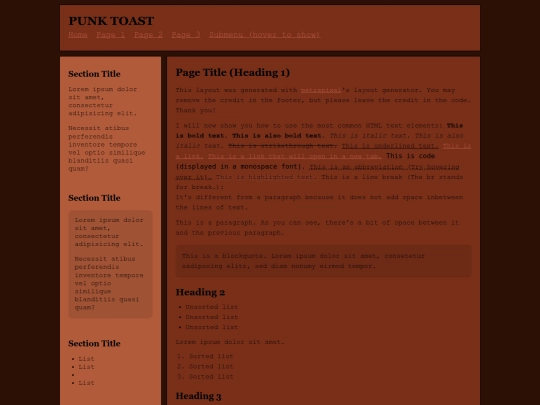Follow the petrapixel credit link

point(321,90)
